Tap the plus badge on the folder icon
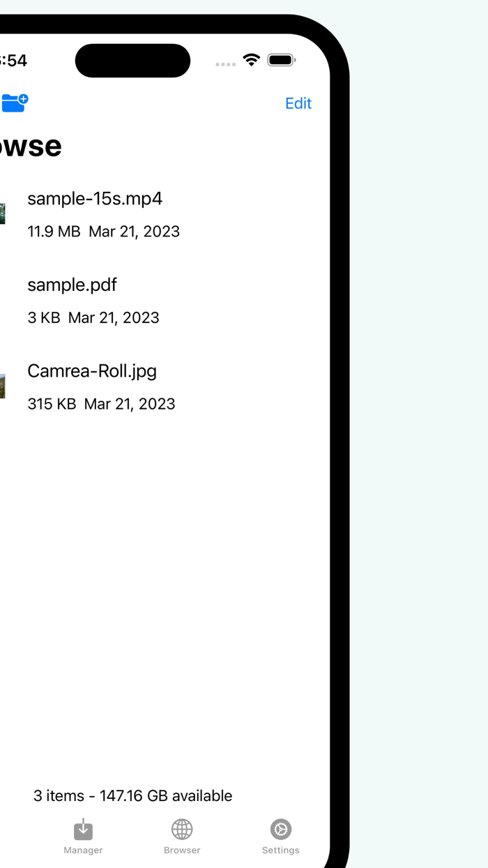Image resolution: width=488 pixels, height=868 pixels. (23, 97)
